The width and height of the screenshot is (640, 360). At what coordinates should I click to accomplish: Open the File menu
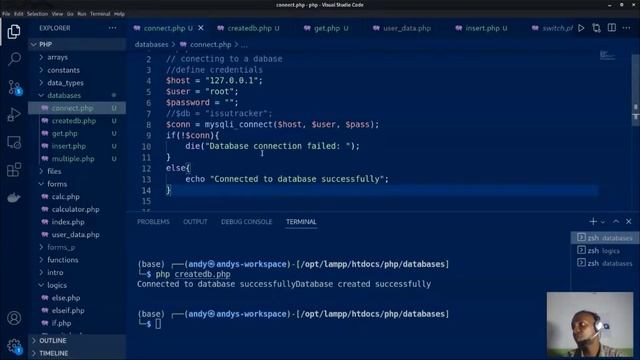[x=6, y=13]
